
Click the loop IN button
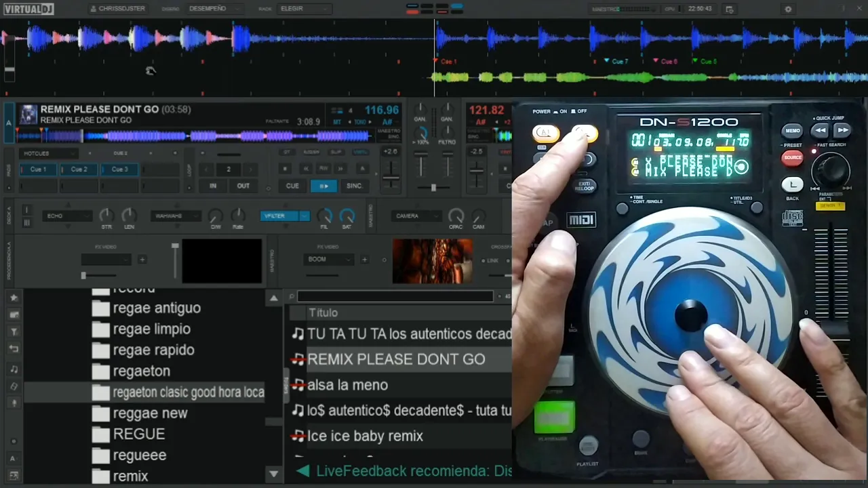pyautogui.click(x=213, y=186)
